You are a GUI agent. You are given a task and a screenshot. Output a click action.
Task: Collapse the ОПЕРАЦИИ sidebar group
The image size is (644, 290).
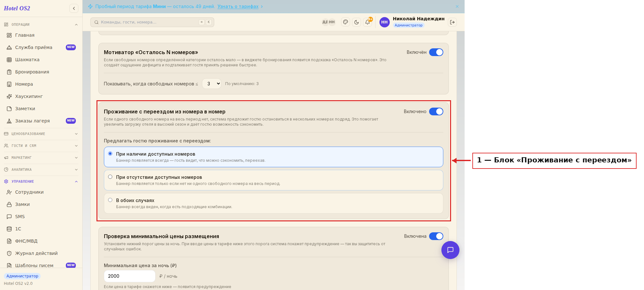(41, 24)
